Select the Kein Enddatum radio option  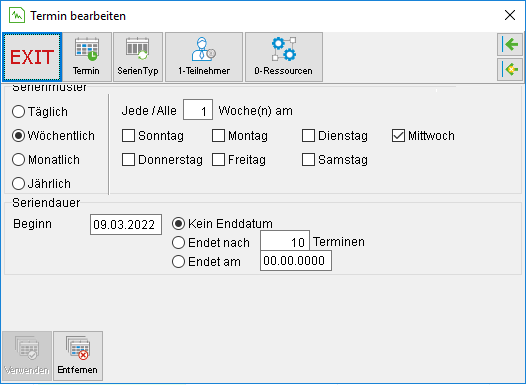click(178, 224)
